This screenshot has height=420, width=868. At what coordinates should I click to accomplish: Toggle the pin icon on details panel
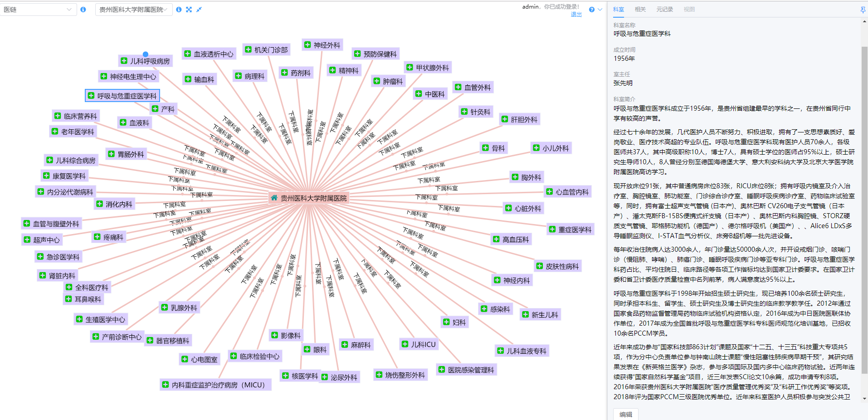tap(862, 10)
